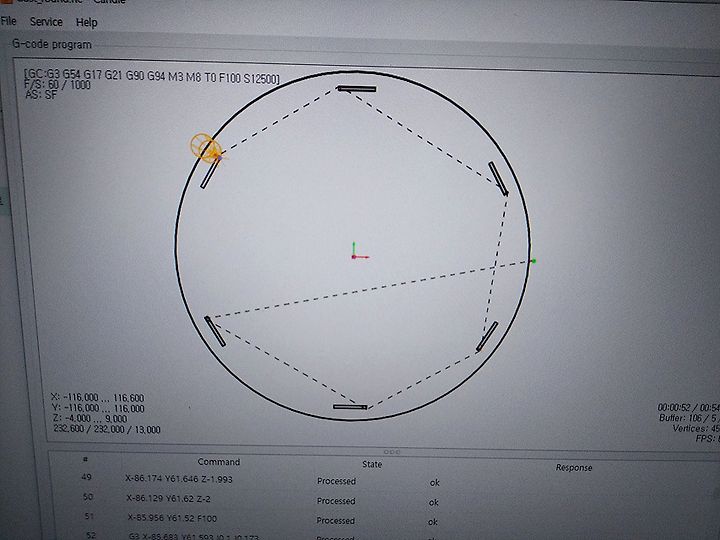Click the top tab slot on circle
This screenshot has width=720, height=540.
pos(357,89)
